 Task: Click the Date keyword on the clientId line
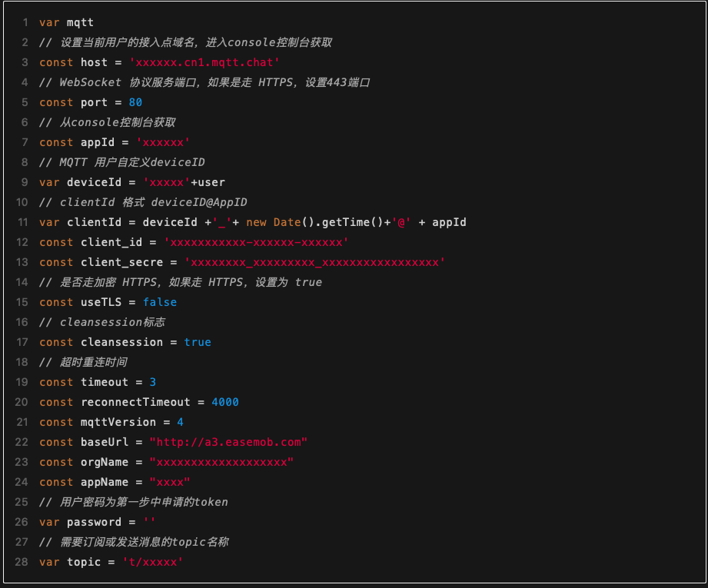[287, 222]
